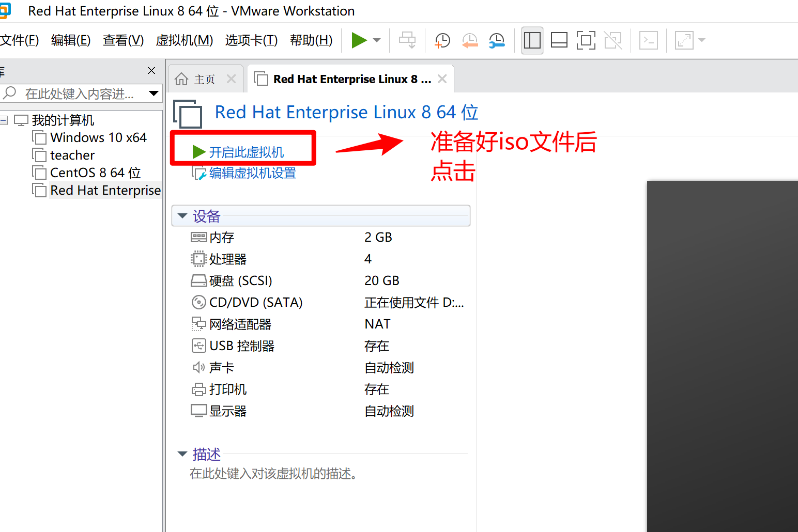Open the stretch display dropdown arrow
The image size is (798, 532).
coord(702,40)
